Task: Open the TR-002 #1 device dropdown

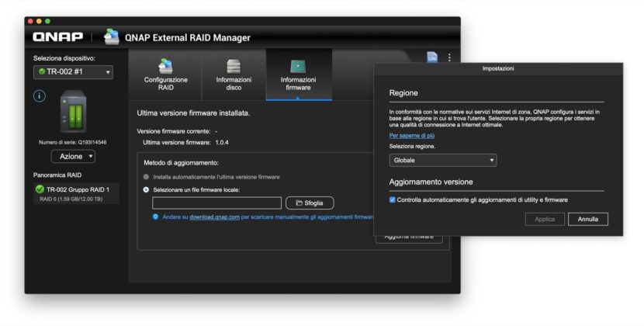Action: pos(73,72)
